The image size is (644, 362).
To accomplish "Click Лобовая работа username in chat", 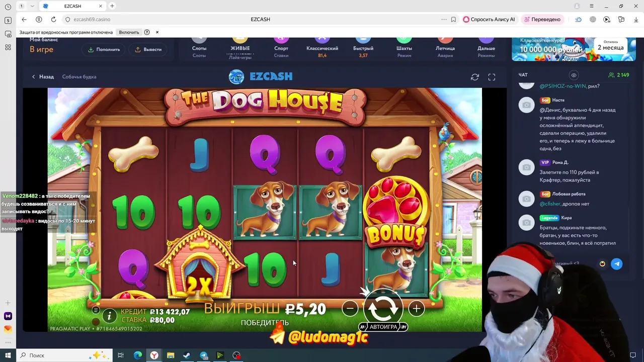I will pos(569,194).
